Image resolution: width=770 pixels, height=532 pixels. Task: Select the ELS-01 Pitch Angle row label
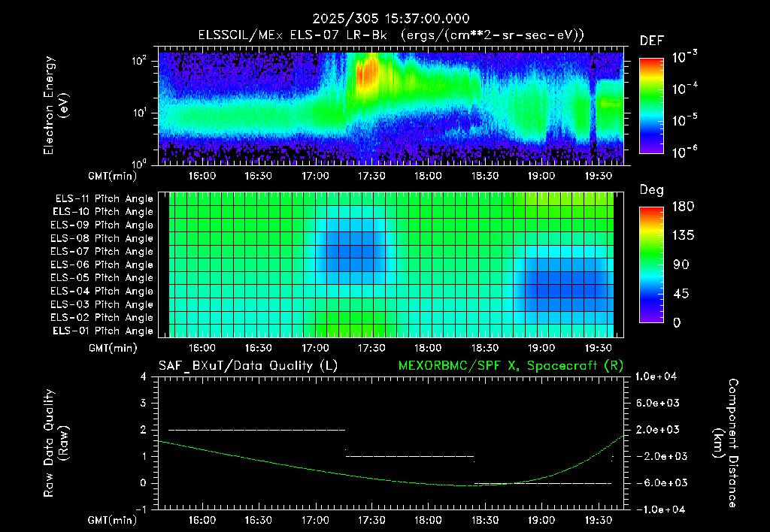(x=103, y=331)
